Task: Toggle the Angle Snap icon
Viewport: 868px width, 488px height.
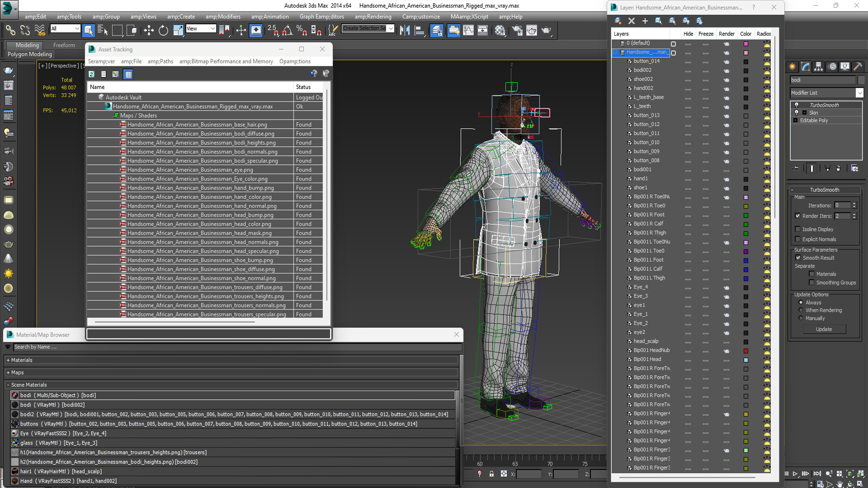Action: [287, 30]
